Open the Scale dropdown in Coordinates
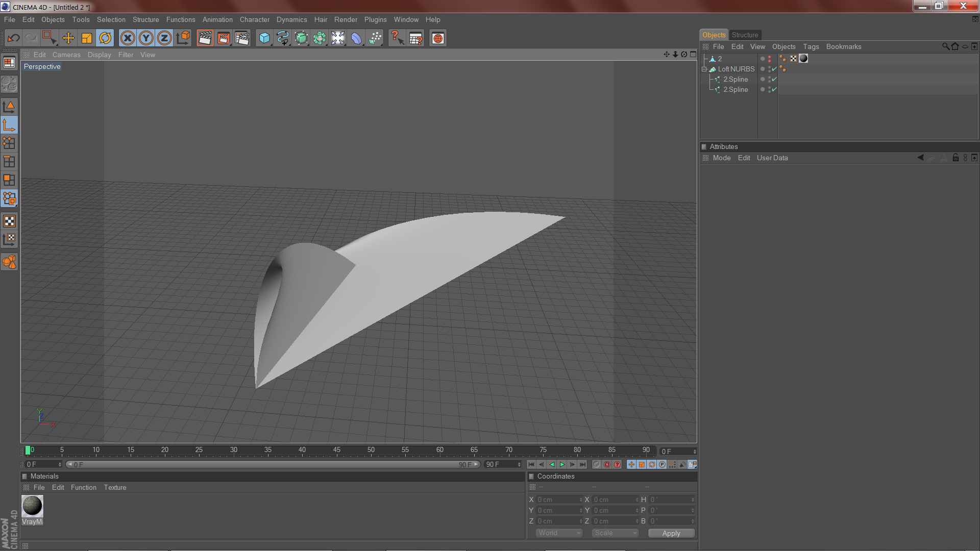The image size is (980, 551). (616, 533)
